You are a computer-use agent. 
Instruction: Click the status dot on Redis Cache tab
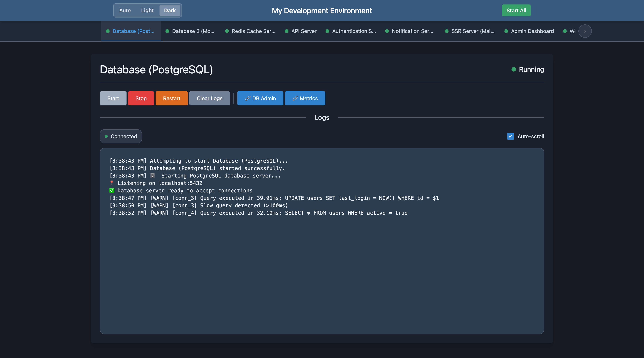pyautogui.click(x=227, y=31)
